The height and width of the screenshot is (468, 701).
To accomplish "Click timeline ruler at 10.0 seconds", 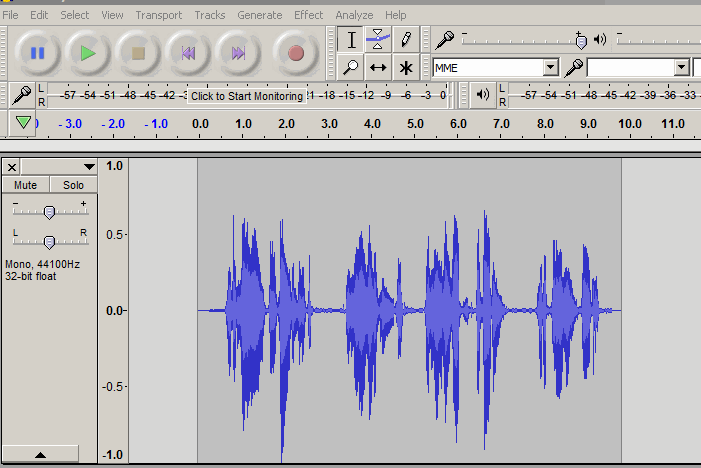I will pos(630,124).
